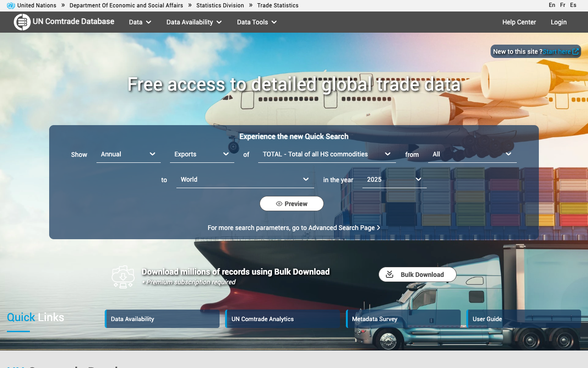Click the external link icon beside Start here
The image size is (588, 368).
[576, 52]
